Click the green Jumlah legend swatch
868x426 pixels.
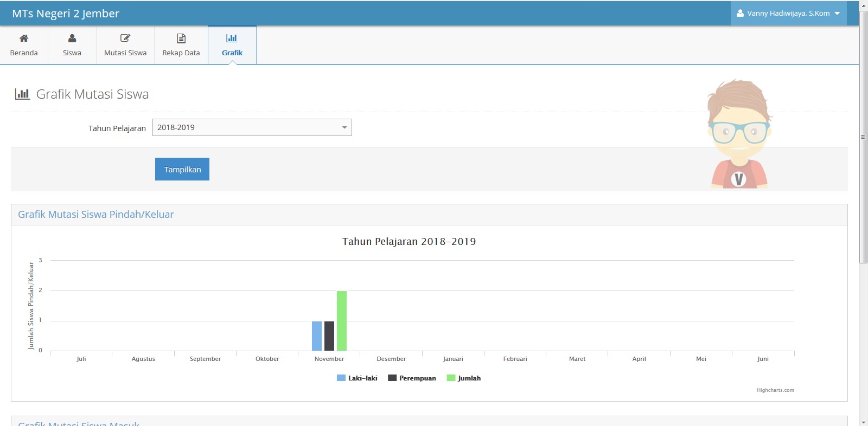451,378
